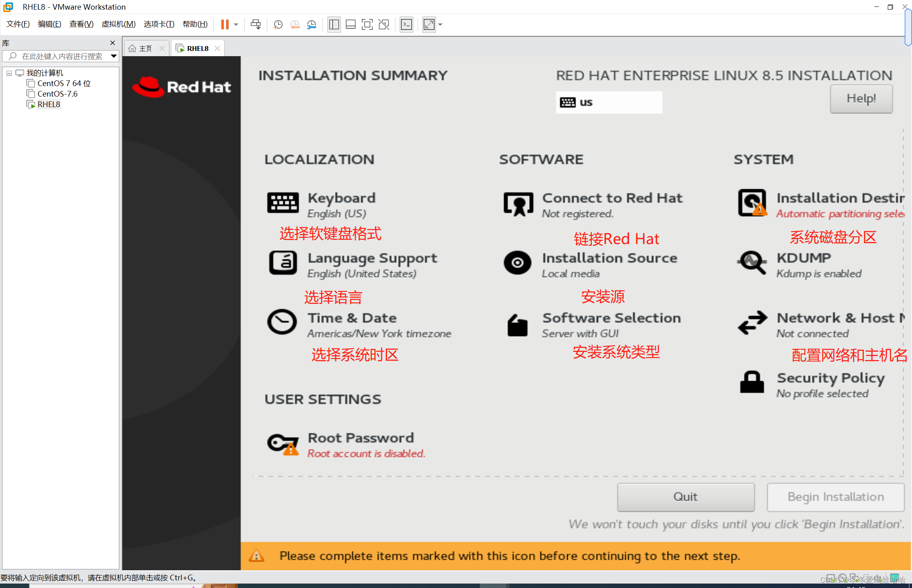The height and width of the screenshot is (588, 912).
Task: Enter full screen mode icon
Action: tap(367, 25)
